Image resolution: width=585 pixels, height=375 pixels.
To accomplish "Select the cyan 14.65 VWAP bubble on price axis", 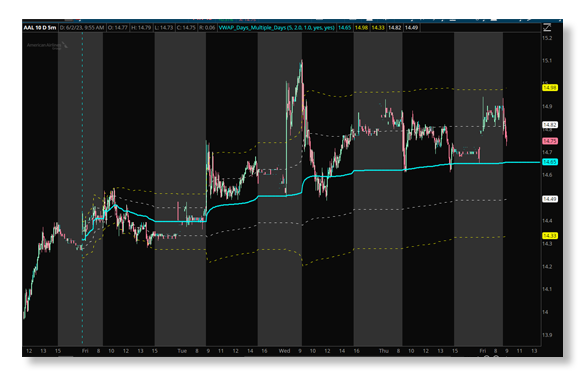I will [550, 162].
